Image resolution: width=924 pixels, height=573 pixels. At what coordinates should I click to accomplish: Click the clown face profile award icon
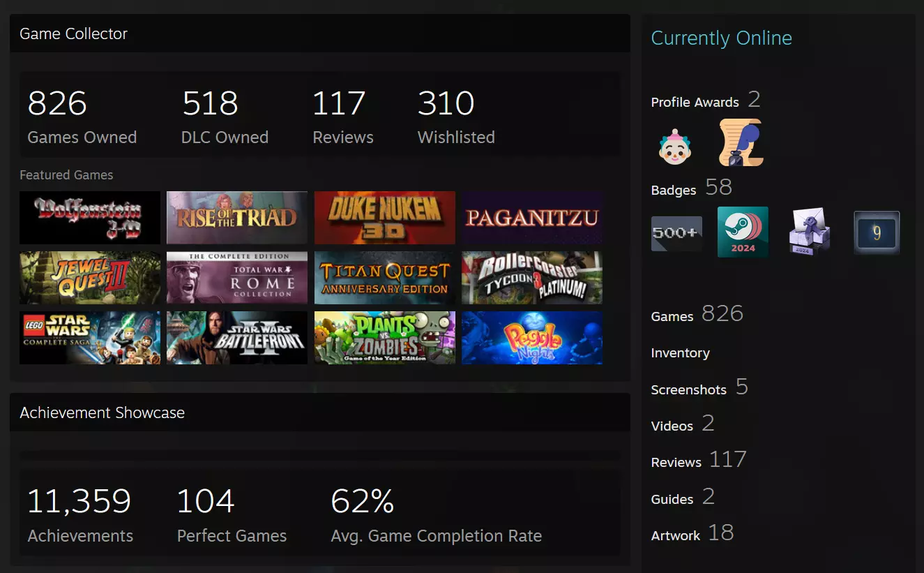click(x=674, y=146)
